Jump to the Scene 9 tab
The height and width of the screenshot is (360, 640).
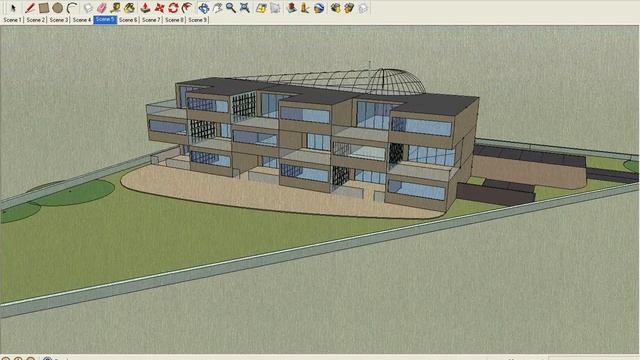tap(198, 20)
